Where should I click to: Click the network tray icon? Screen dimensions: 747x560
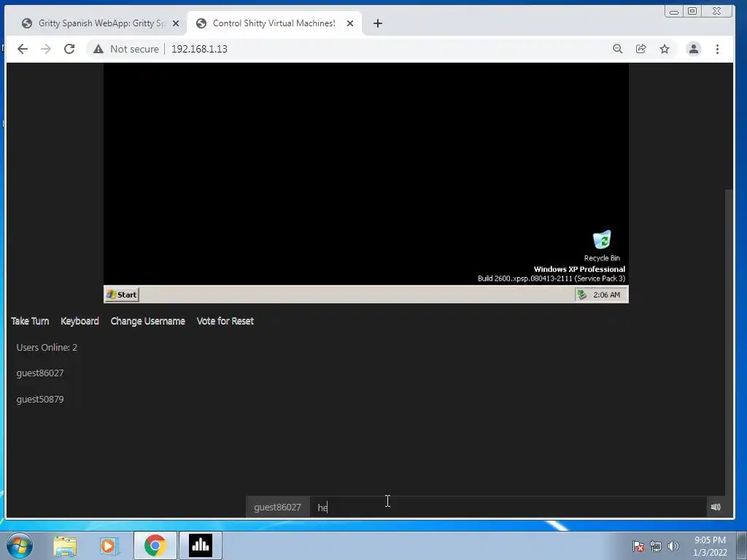656,546
